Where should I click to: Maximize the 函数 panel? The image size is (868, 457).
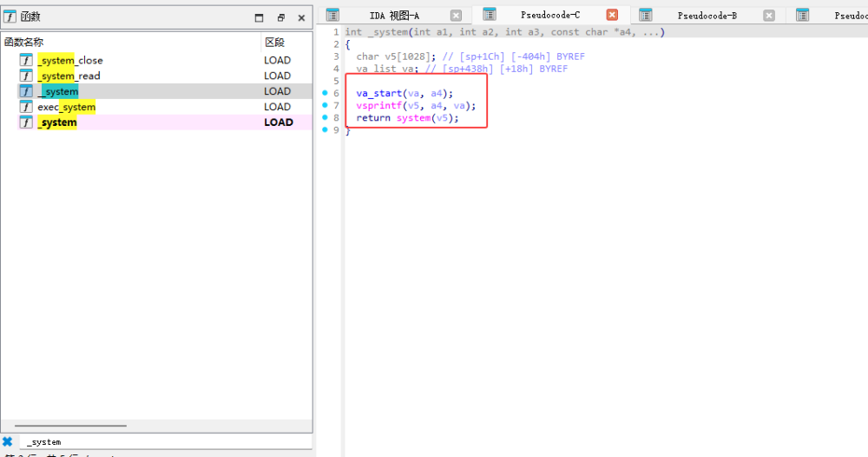pyautogui.click(x=259, y=17)
